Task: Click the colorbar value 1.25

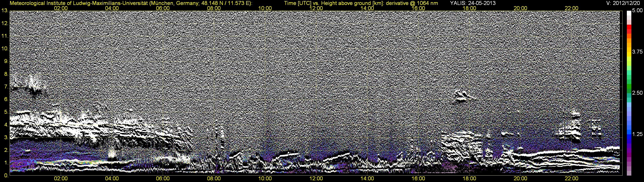Action: click(637, 134)
